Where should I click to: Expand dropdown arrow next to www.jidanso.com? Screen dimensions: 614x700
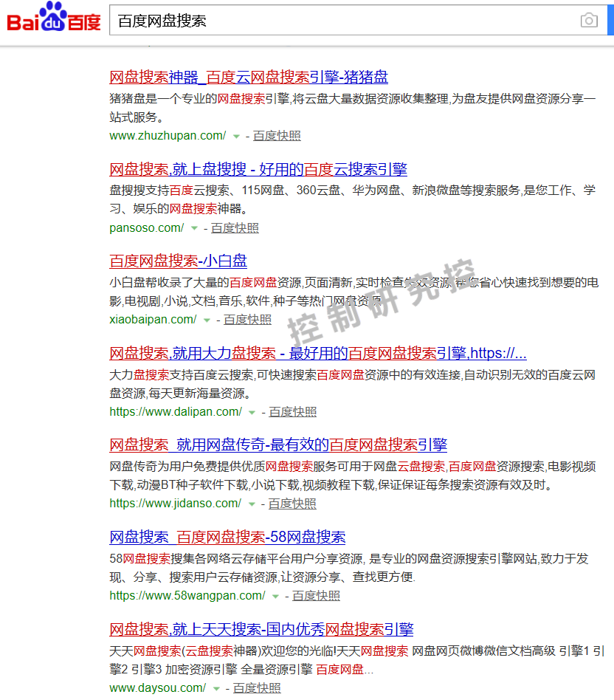pos(251,504)
